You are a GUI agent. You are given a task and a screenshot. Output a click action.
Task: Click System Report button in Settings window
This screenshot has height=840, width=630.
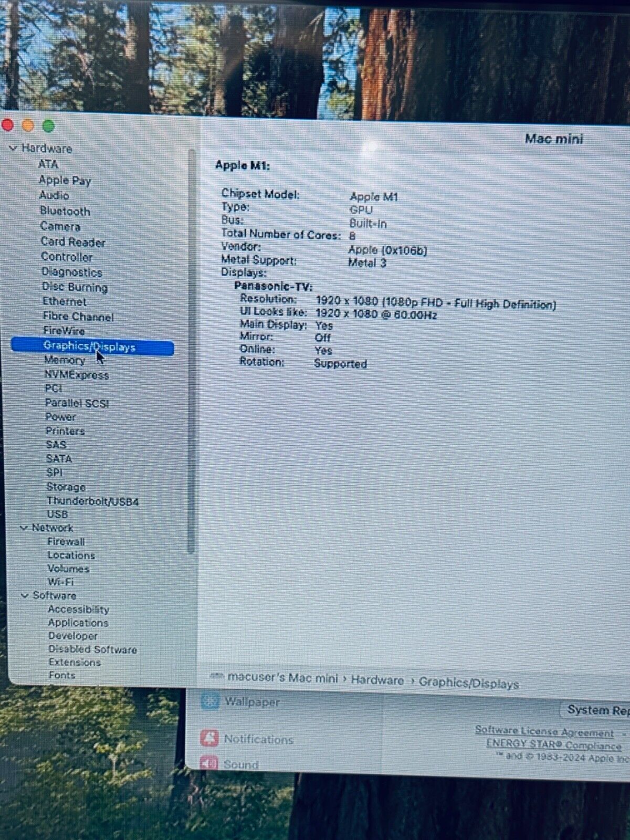[x=596, y=710]
